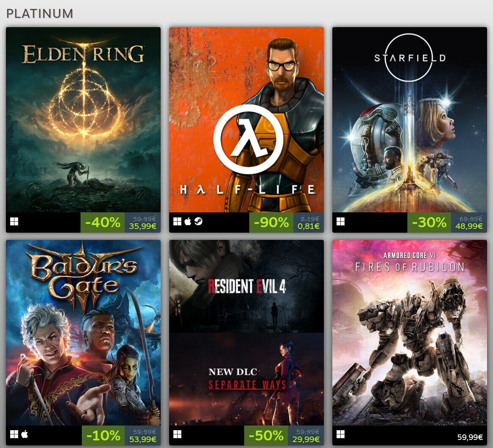Click the Windows icon under Resident Evil 4

pos(177,434)
